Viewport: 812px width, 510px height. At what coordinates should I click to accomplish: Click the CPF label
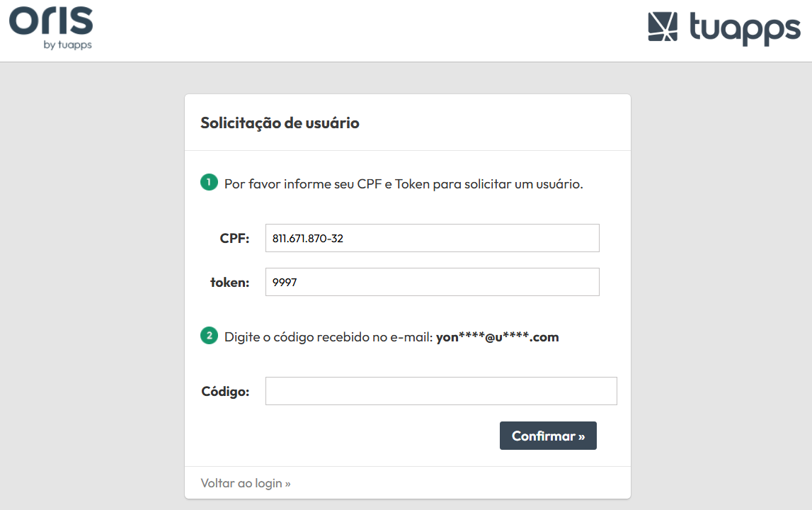coord(234,239)
